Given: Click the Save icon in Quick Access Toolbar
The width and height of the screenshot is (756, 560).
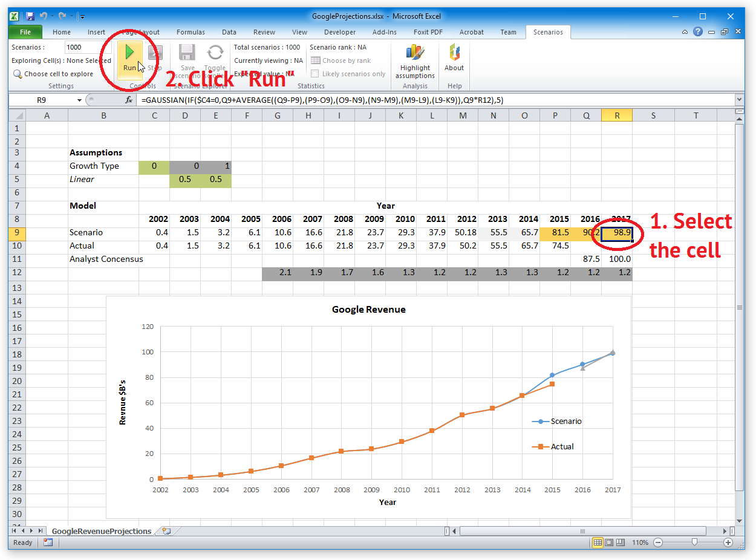Looking at the screenshot, I should pyautogui.click(x=30, y=16).
